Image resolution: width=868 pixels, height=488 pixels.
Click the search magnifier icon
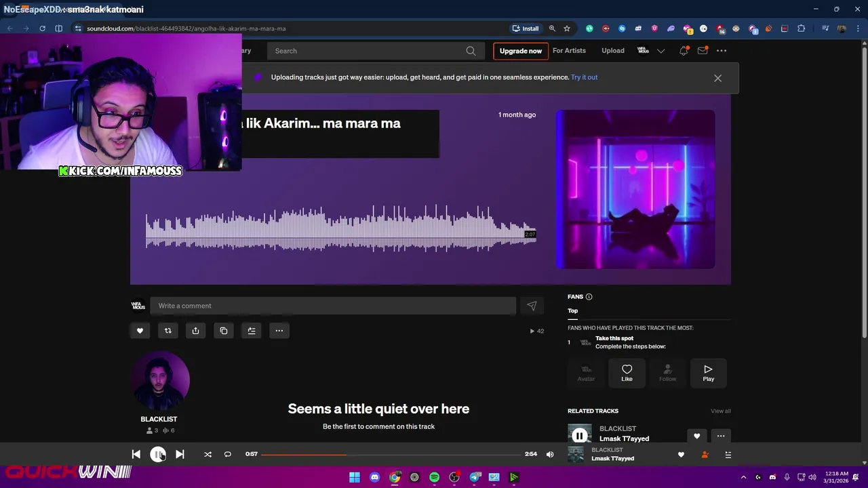(x=471, y=51)
